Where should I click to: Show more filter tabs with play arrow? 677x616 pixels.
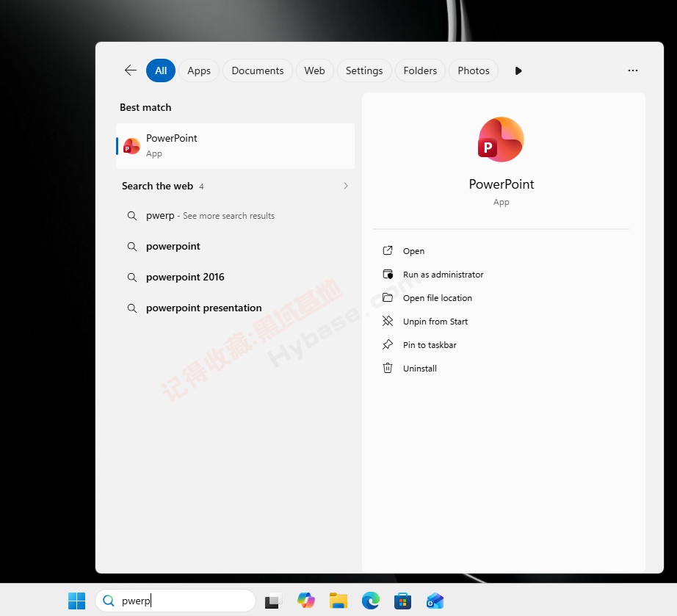click(518, 70)
